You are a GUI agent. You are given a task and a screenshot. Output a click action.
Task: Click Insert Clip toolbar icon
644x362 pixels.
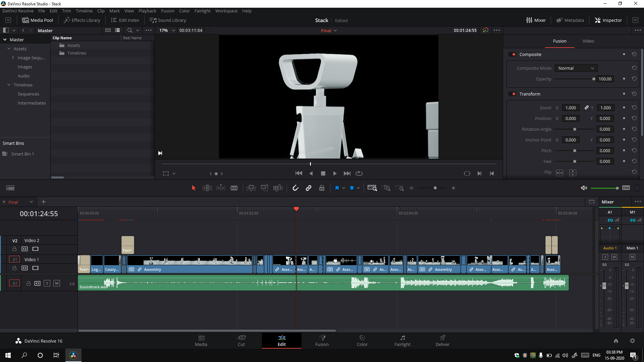point(251,188)
